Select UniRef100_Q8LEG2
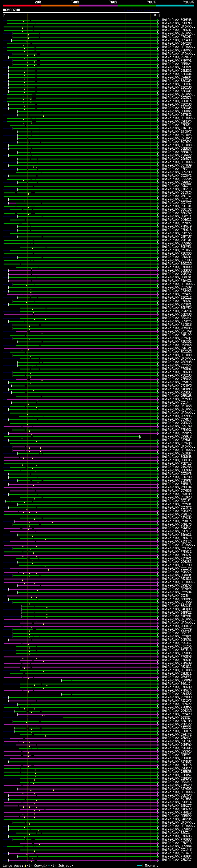The width and height of the screenshot is (197, 868). coord(177,71)
